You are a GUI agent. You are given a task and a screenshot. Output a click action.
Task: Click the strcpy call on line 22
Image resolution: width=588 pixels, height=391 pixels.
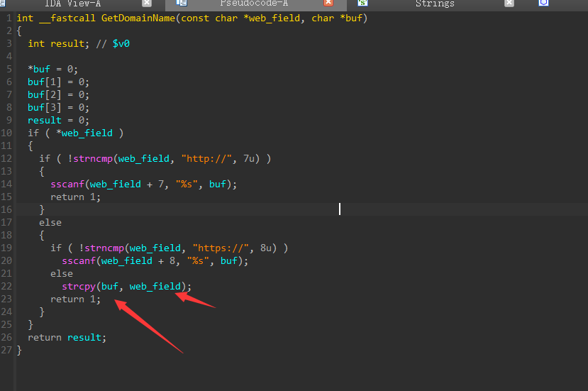click(x=79, y=286)
